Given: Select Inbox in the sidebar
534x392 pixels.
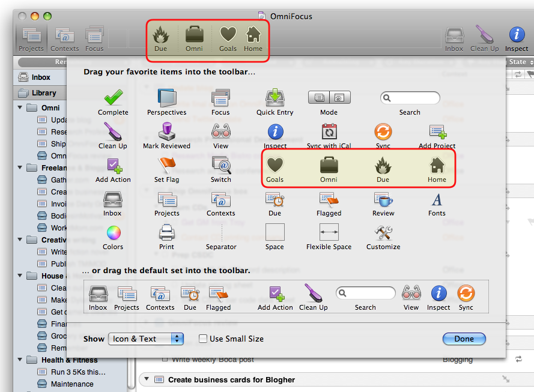Looking at the screenshot, I should (x=40, y=77).
